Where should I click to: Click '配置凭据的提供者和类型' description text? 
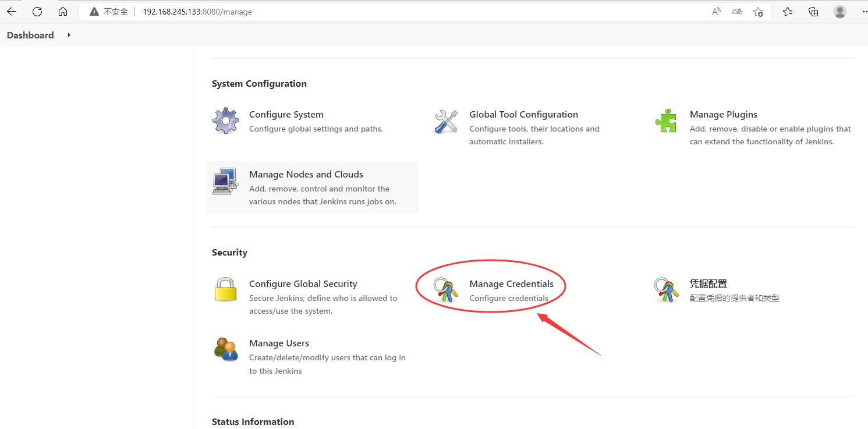(x=735, y=299)
